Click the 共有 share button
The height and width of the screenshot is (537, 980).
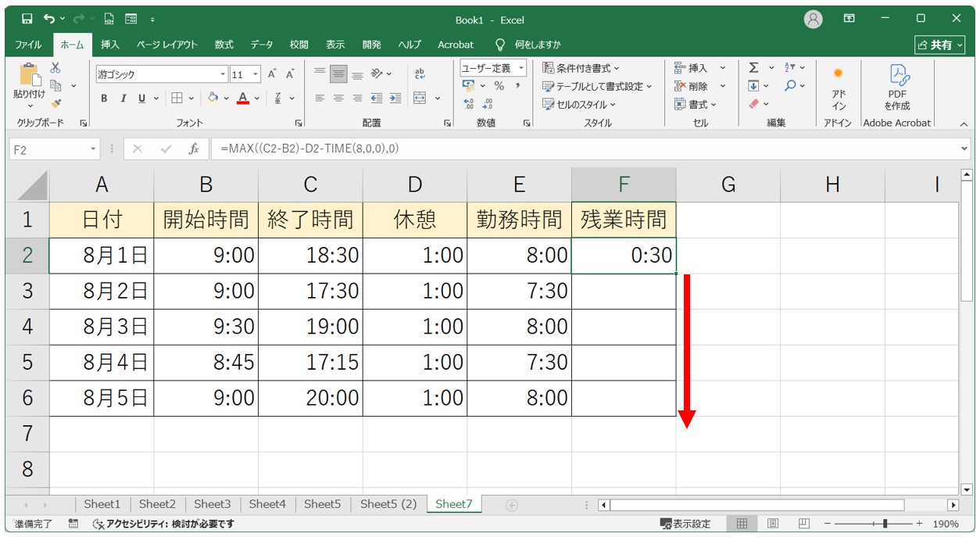pyautogui.click(x=940, y=45)
